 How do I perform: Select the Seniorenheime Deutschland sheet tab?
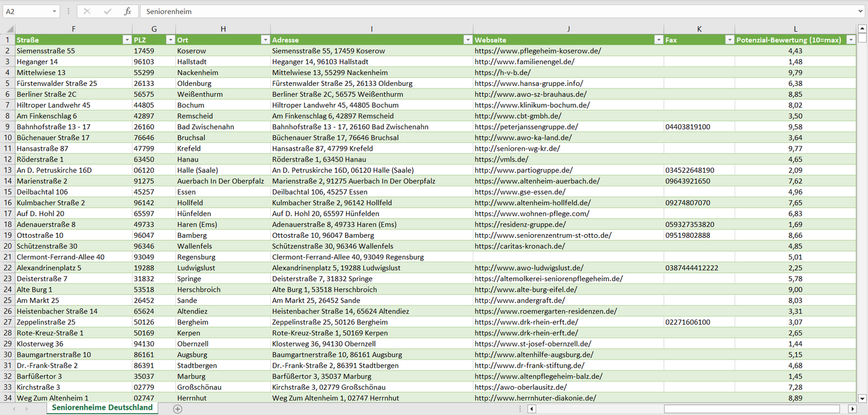(x=102, y=408)
